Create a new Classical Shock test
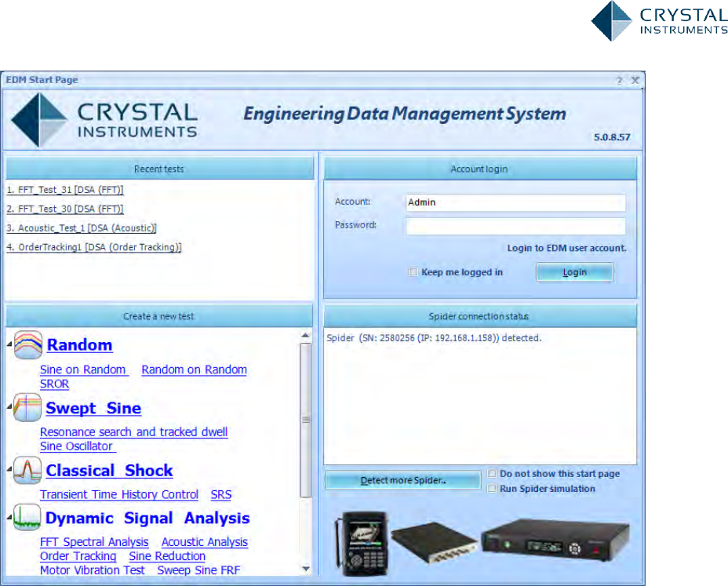This screenshot has height=586, width=728. click(x=110, y=471)
